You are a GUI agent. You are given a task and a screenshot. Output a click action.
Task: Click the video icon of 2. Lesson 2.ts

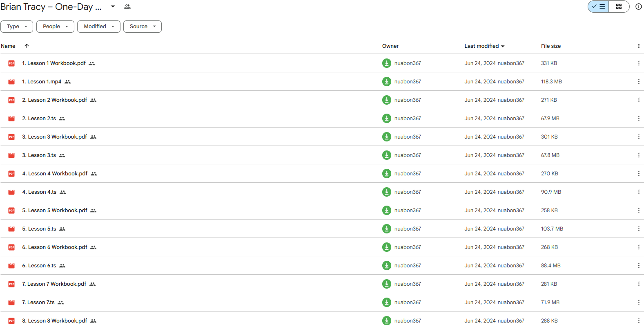pos(11,119)
